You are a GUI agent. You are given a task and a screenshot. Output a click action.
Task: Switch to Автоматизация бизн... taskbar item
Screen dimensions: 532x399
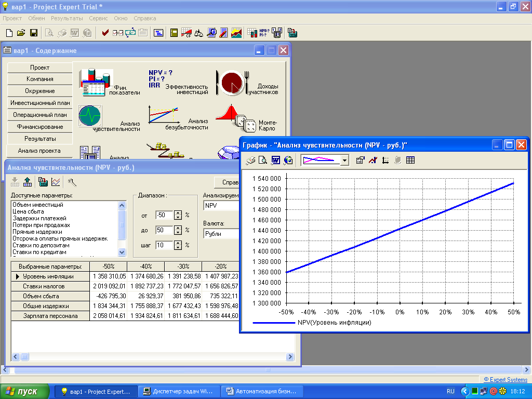point(262,392)
